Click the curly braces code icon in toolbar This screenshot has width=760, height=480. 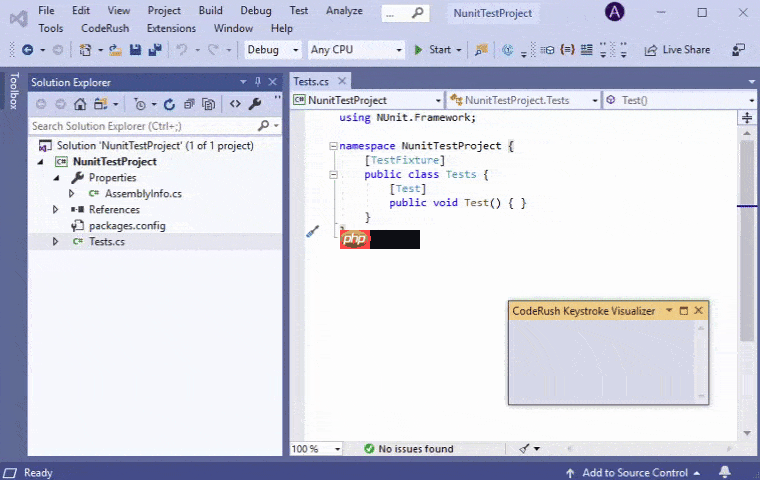pyautogui.click(x=567, y=49)
